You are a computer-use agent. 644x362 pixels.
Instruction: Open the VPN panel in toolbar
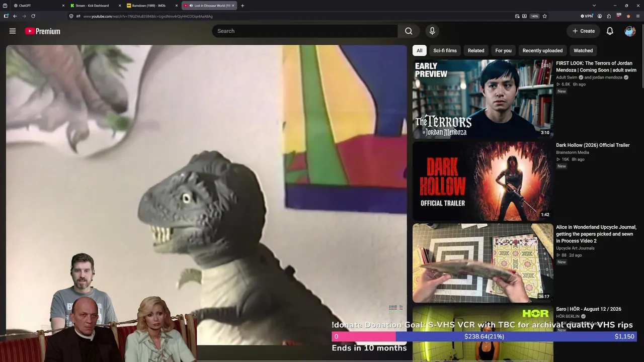[x=587, y=16]
